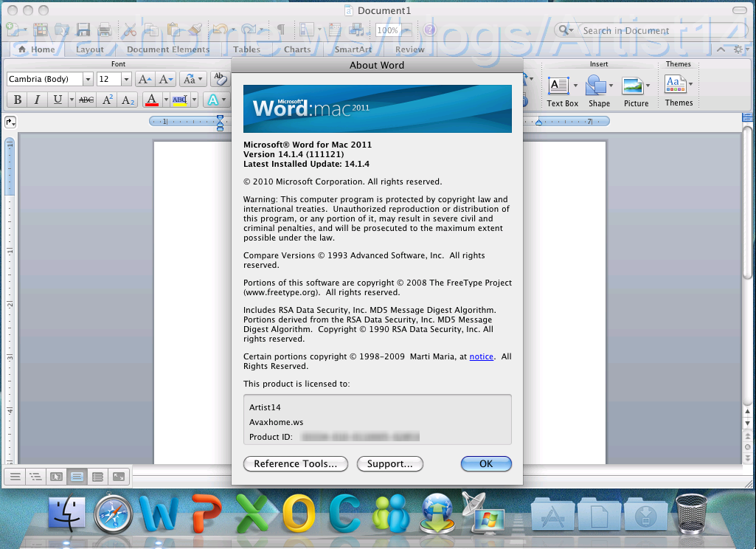Open Word Help with the question mark icon
The width and height of the screenshot is (756, 549).
[x=429, y=30]
